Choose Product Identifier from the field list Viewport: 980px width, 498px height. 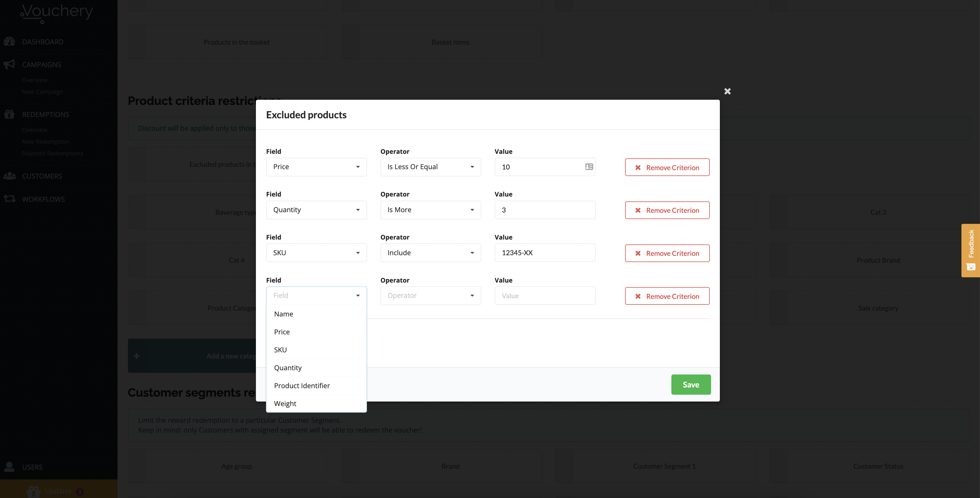coord(302,386)
